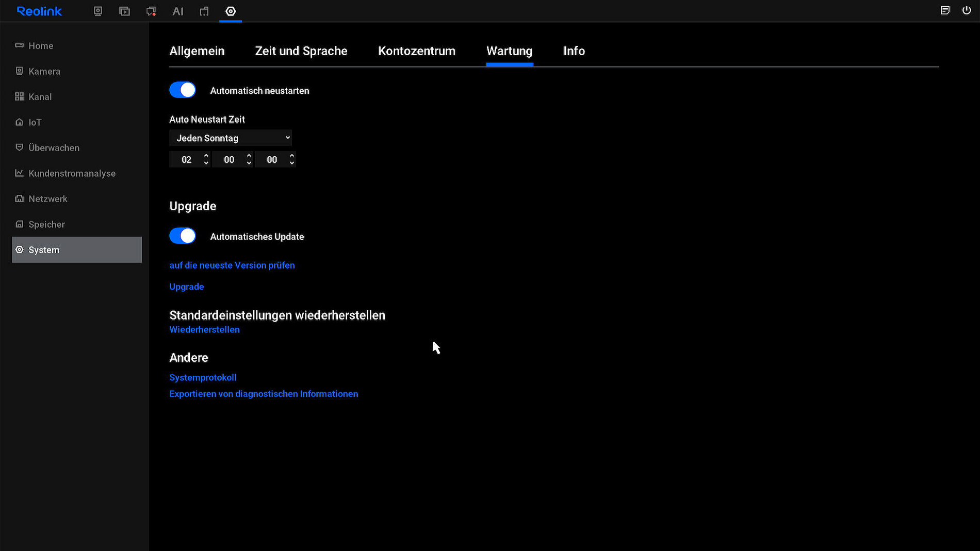980x551 pixels.
Task: Click the Reolink logo
Action: pos(39,11)
